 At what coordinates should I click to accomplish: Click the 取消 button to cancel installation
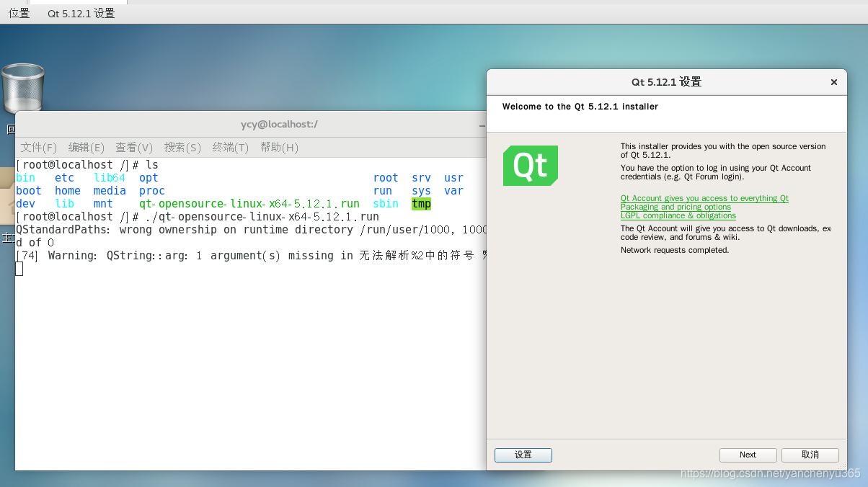(x=810, y=455)
